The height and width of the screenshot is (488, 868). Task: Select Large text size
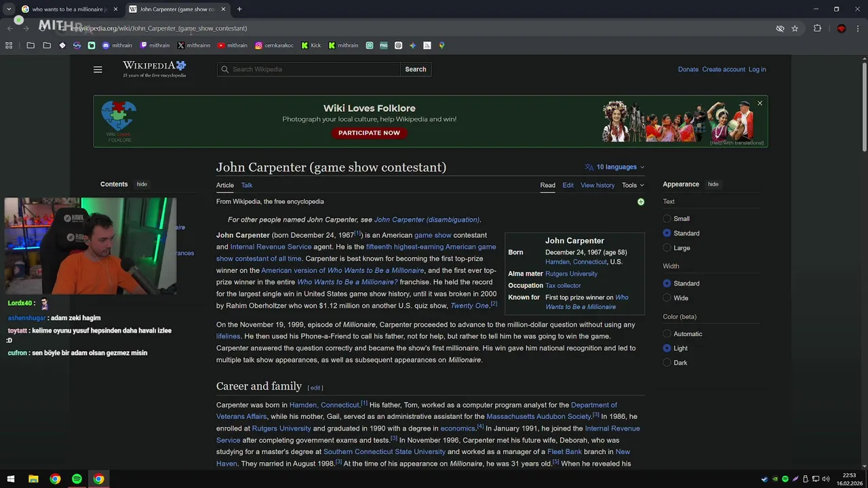(x=667, y=248)
